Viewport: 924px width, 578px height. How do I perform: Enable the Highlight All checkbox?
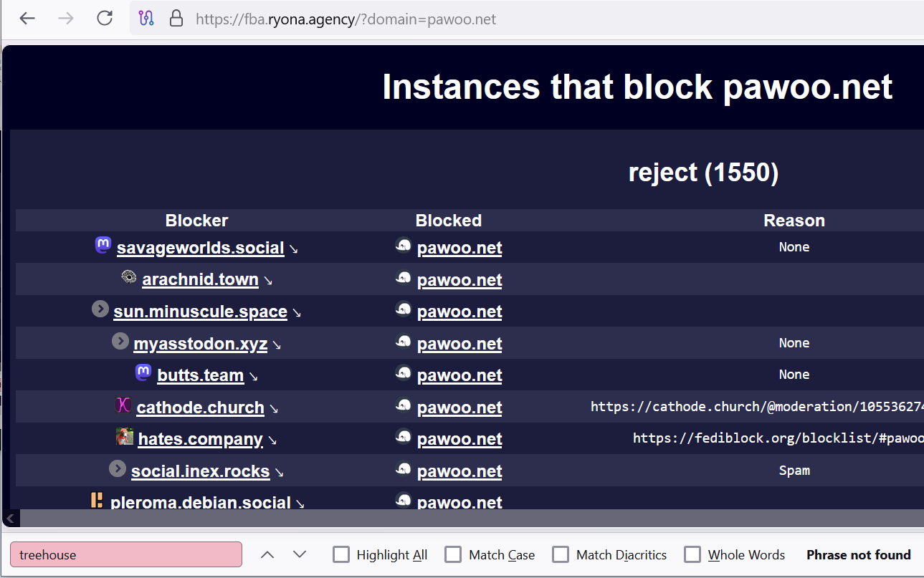pos(341,554)
